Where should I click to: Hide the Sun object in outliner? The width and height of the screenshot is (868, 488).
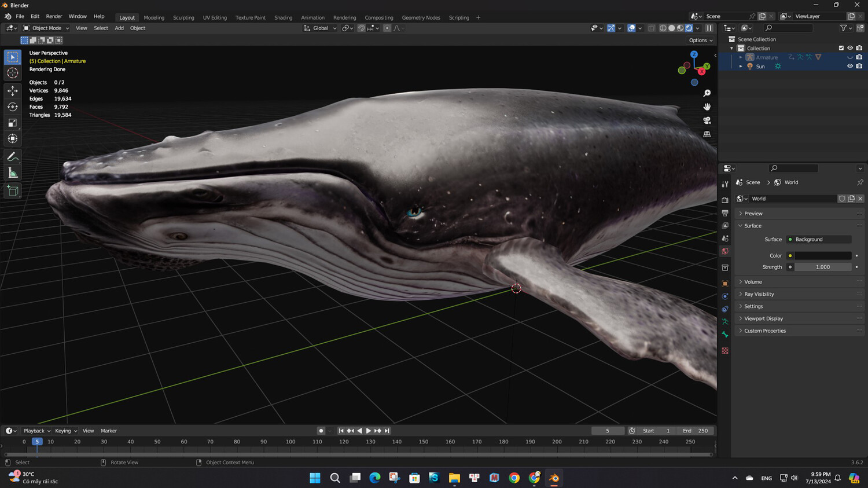click(x=849, y=67)
